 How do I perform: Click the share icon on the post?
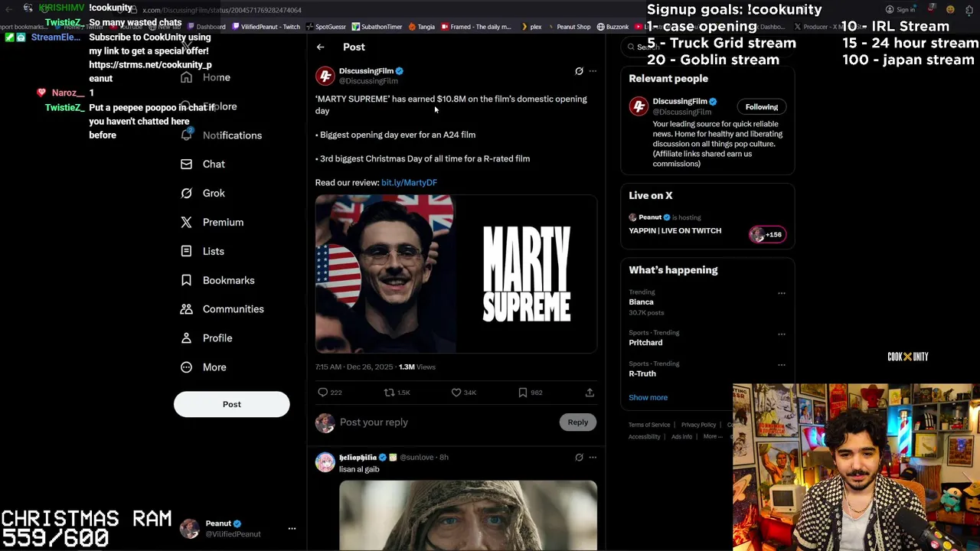590,393
